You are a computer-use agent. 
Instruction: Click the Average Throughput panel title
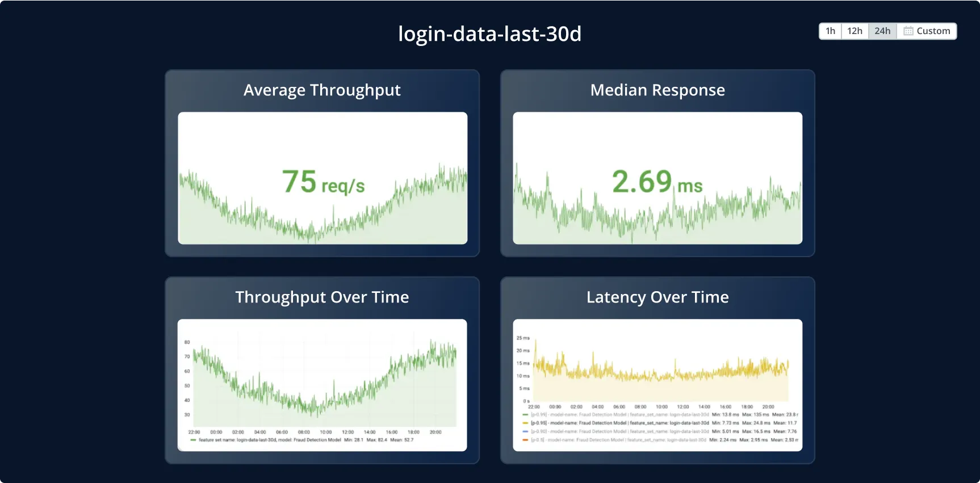pos(322,90)
